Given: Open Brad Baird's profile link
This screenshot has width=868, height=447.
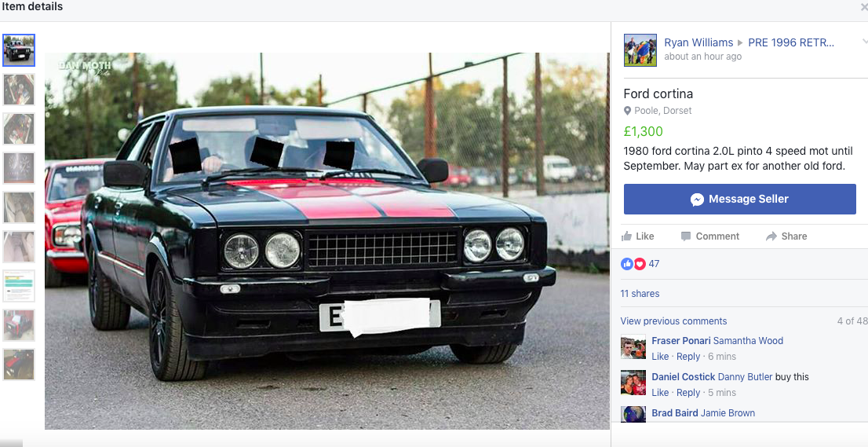Looking at the screenshot, I should 675,412.
